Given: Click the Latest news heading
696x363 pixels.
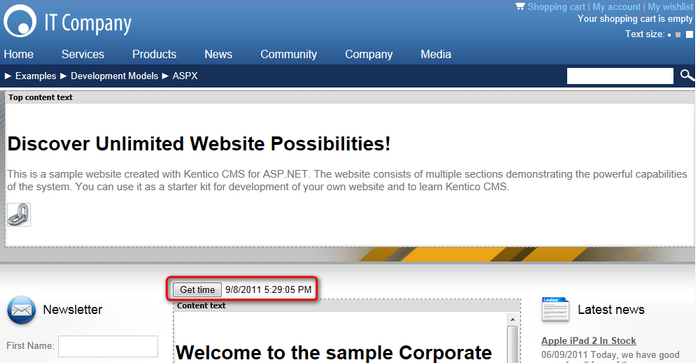Looking at the screenshot, I should pos(611,310).
